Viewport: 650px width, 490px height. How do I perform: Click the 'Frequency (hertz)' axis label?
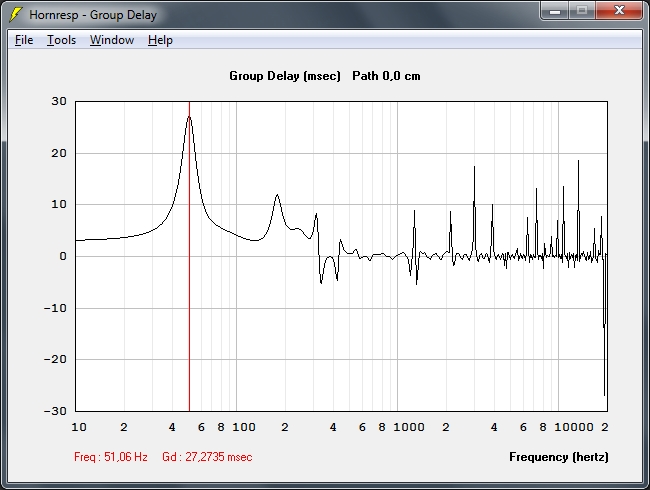(x=559, y=457)
